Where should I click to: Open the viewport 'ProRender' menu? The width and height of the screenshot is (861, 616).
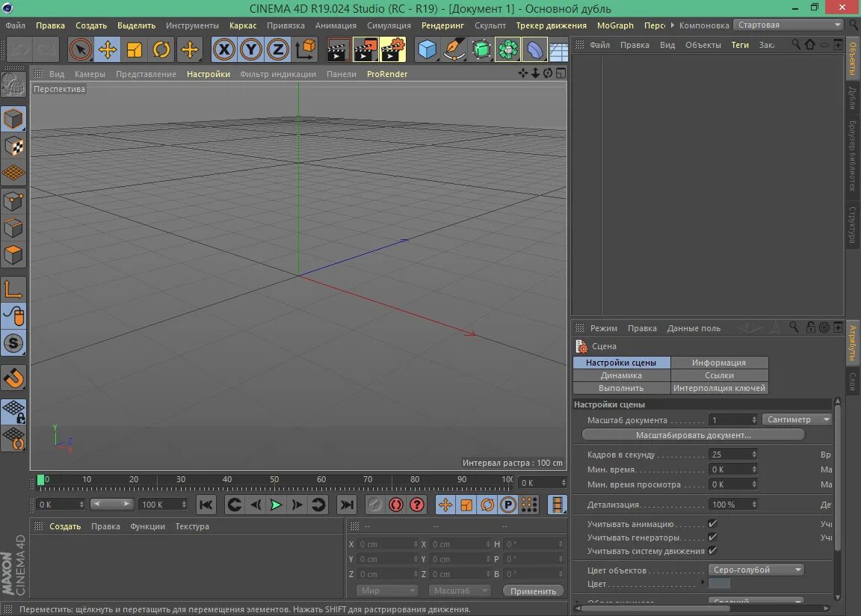tap(387, 74)
